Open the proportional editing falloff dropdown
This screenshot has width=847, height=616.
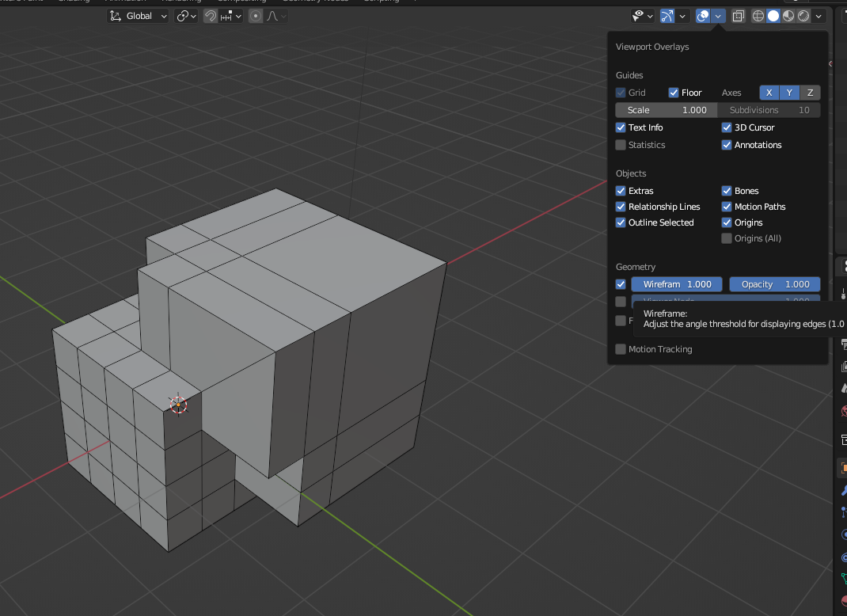click(x=275, y=16)
